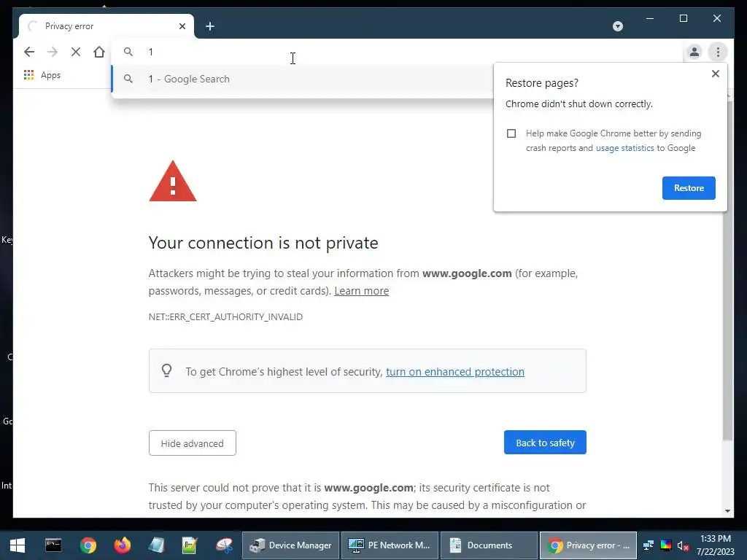
Task: Open the tab search dropdown arrow
Action: tap(618, 26)
